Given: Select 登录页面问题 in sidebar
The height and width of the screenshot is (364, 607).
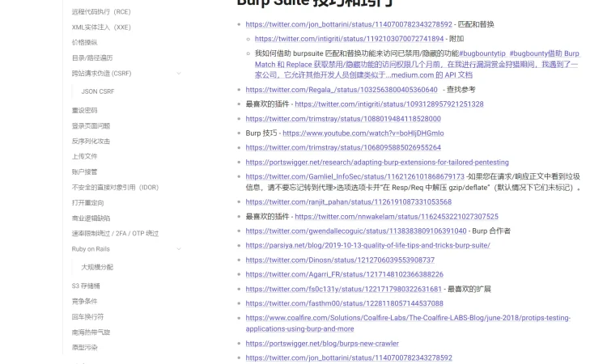Looking at the screenshot, I should (x=91, y=125).
